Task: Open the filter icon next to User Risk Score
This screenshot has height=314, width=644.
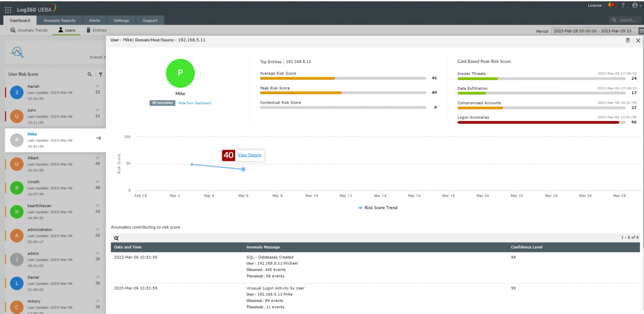Action: (100, 74)
